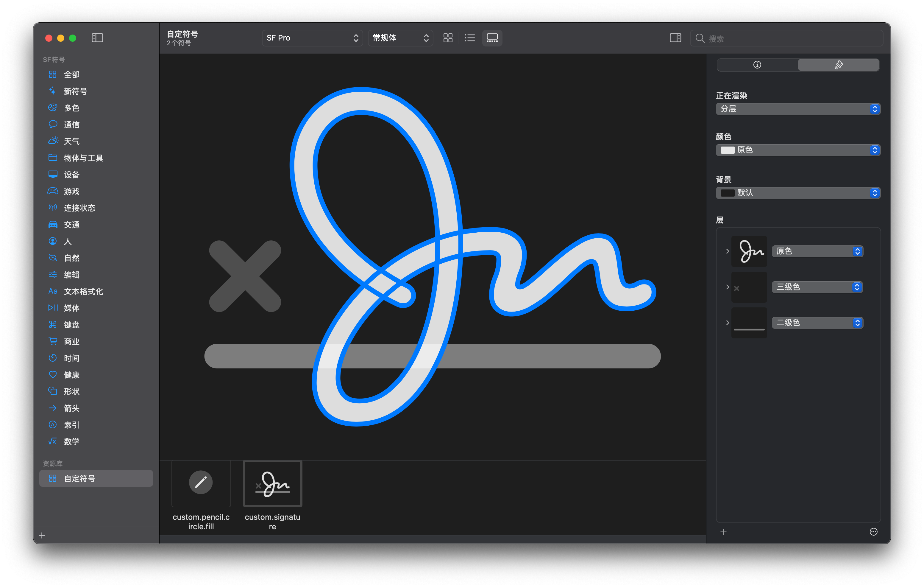Open the 背景 默认 dropdown
This screenshot has width=924, height=588.
798,193
